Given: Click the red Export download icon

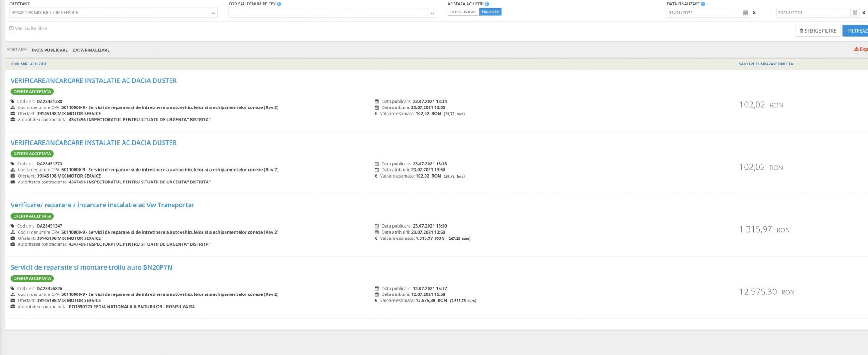Looking at the screenshot, I should 856,49.
